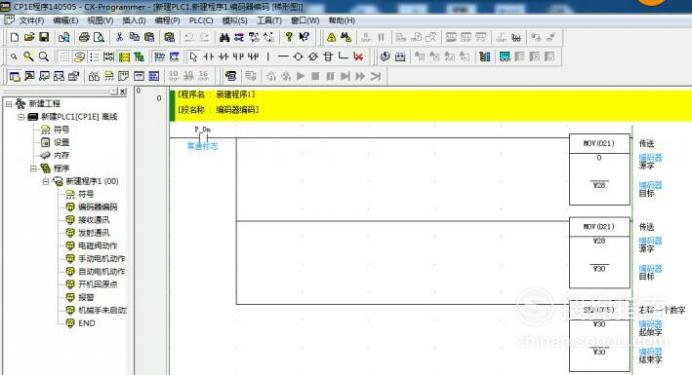The height and width of the screenshot is (375, 692).
Task: Click the yellow zoom magnifier icon
Action: (x=28, y=56)
